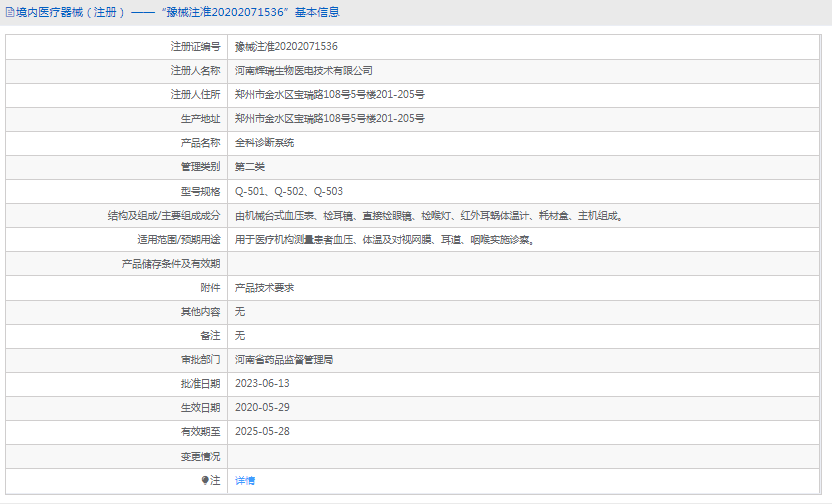832x504 pixels.
Task: Click product name 全科诊断系统
Action: tap(264, 143)
